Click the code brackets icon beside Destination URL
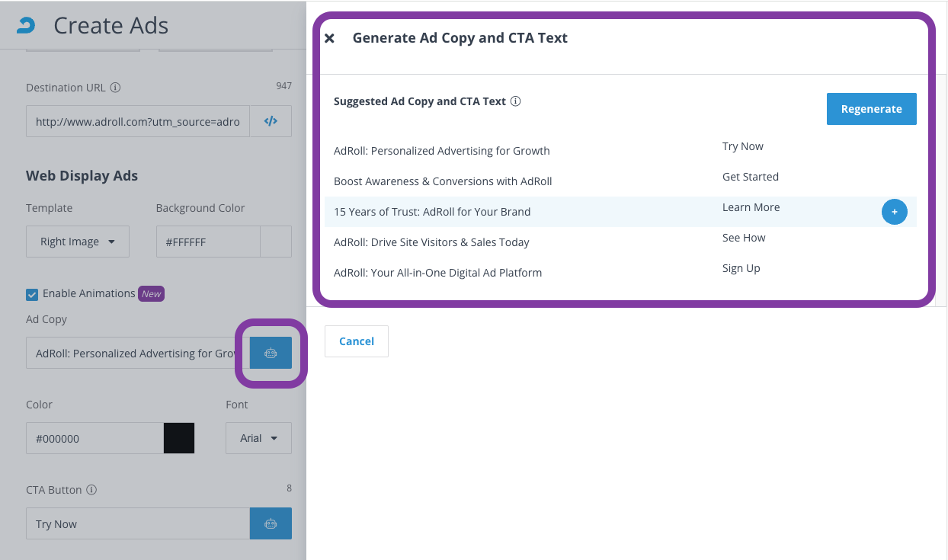Viewport: 948px width, 560px height. [271, 121]
